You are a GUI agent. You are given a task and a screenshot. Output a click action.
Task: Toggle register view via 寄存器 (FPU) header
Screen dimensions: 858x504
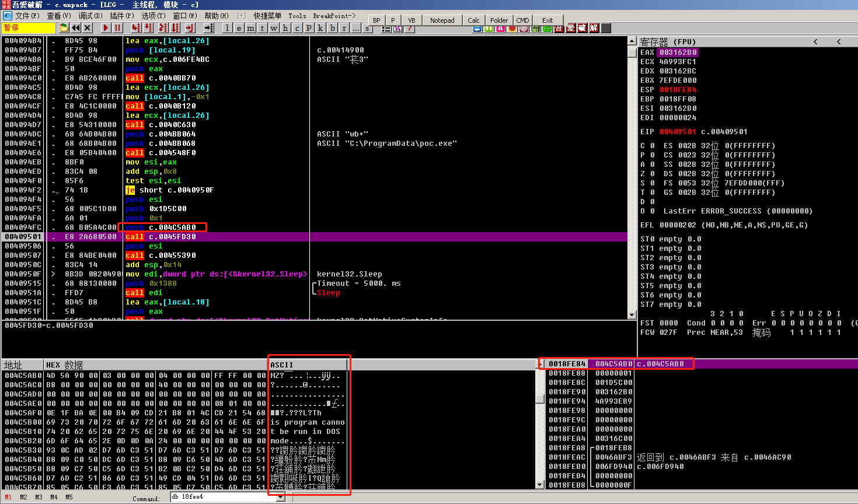(x=668, y=42)
